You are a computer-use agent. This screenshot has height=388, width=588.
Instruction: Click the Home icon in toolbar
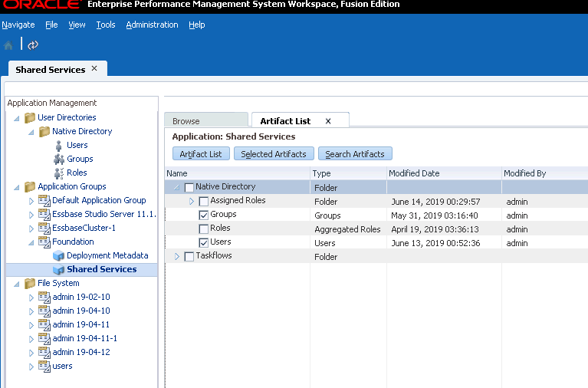pyautogui.click(x=8, y=45)
